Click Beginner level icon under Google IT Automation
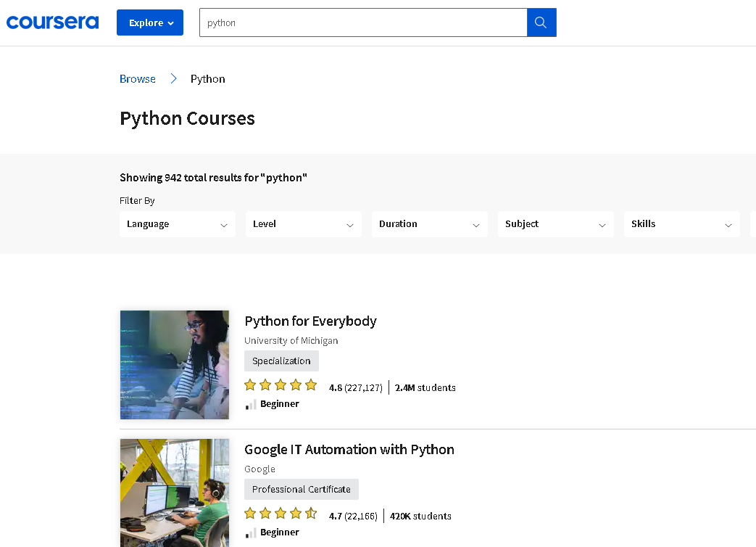756x547 pixels. click(251, 532)
